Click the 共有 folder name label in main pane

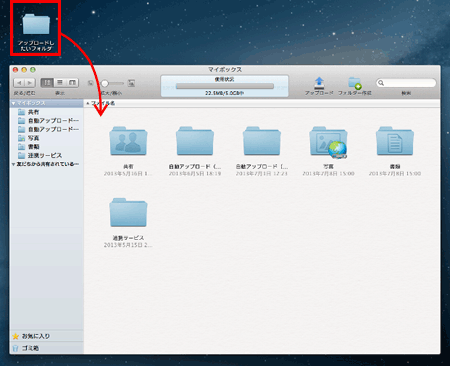click(x=128, y=166)
